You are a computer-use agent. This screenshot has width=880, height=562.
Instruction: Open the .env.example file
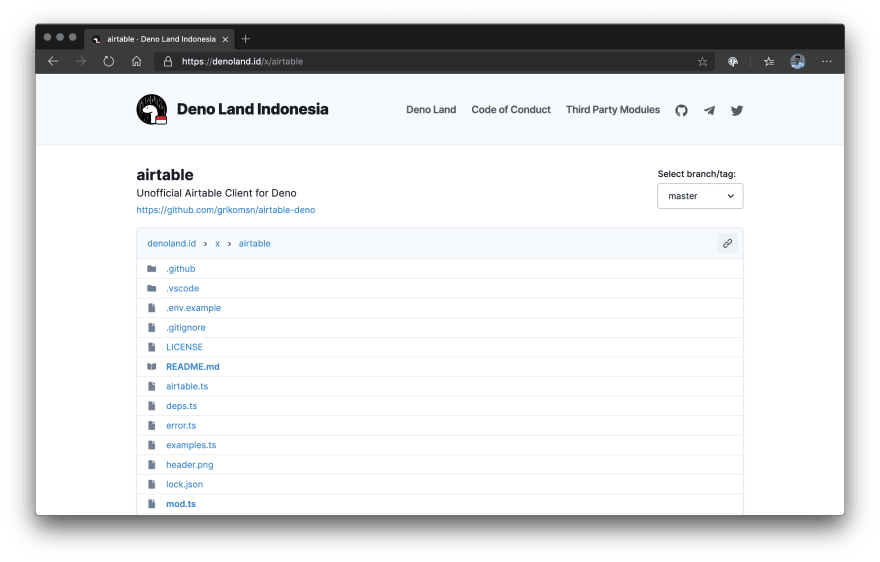coord(194,308)
